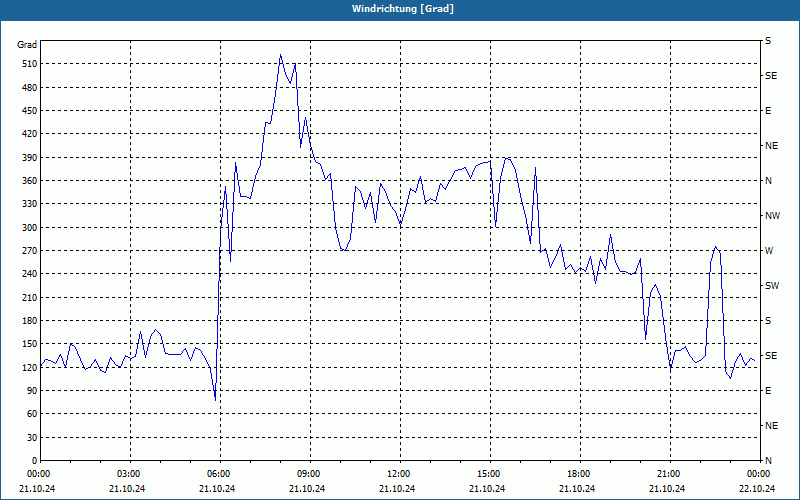Screen dimensions: 800x500
Task: Click the 420 degree axis label
Action: (30, 134)
